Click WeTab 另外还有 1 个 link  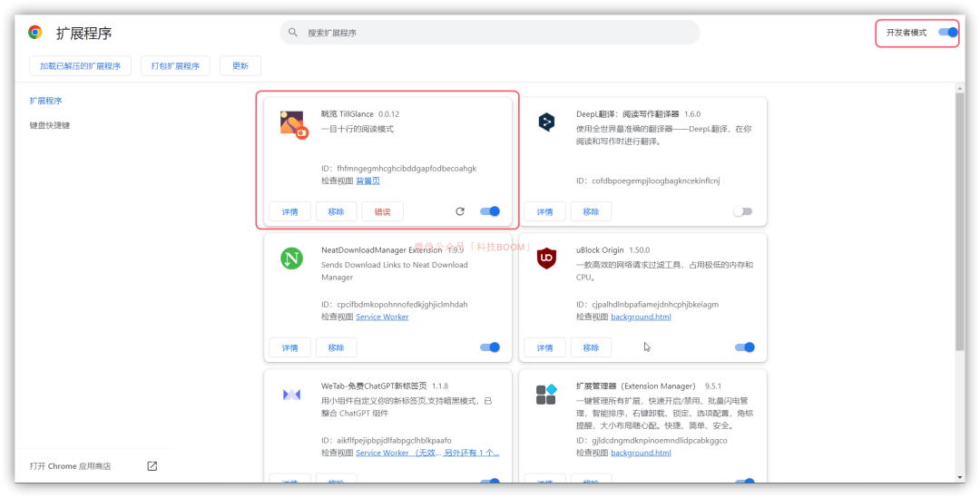[472, 453]
